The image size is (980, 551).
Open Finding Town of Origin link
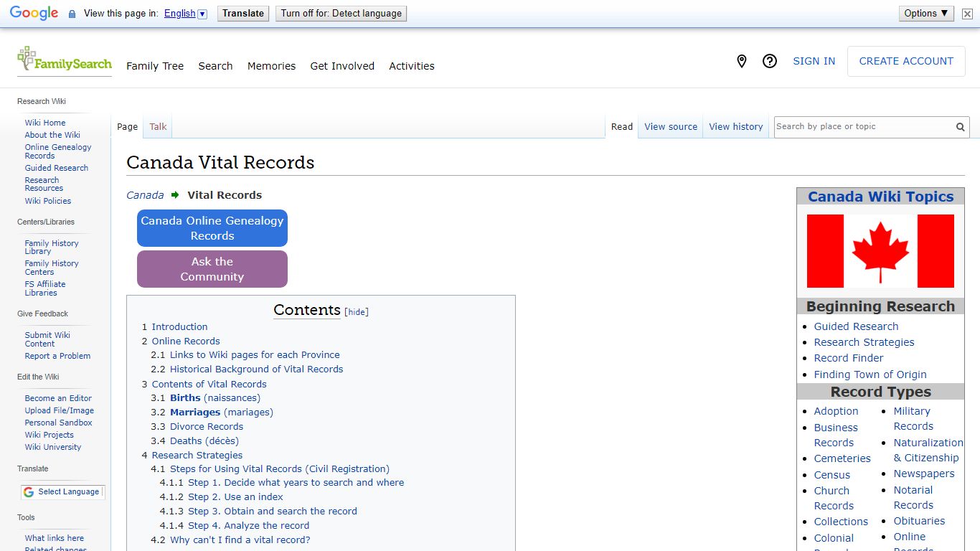point(870,375)
